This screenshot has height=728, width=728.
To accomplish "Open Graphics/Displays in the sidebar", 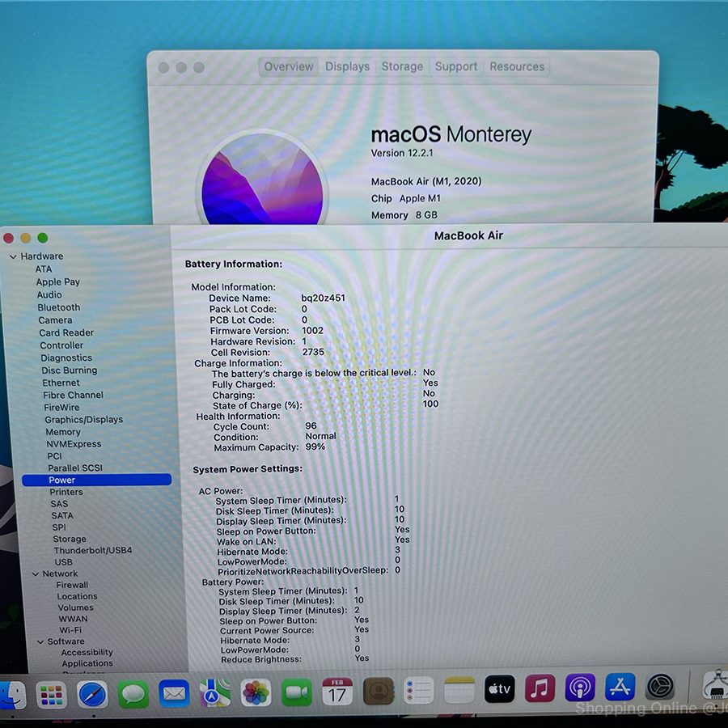I will [x=84, y=420].
